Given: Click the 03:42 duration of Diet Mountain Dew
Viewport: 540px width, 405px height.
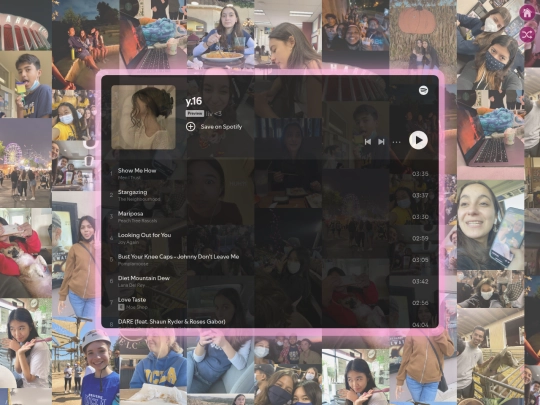Looking at the screenshot, I should 420,281.
